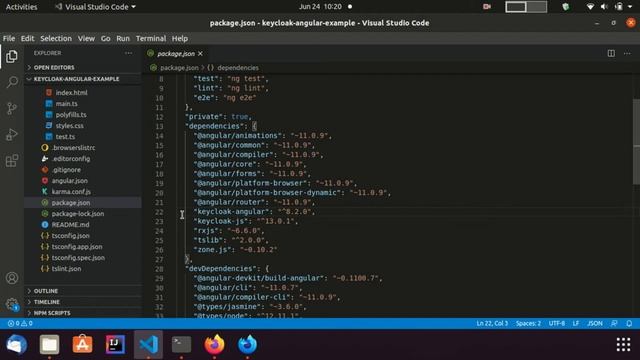Open Explorer views and more actions ellipsis
The image size is (640, 360).
(x=129, y=53)
